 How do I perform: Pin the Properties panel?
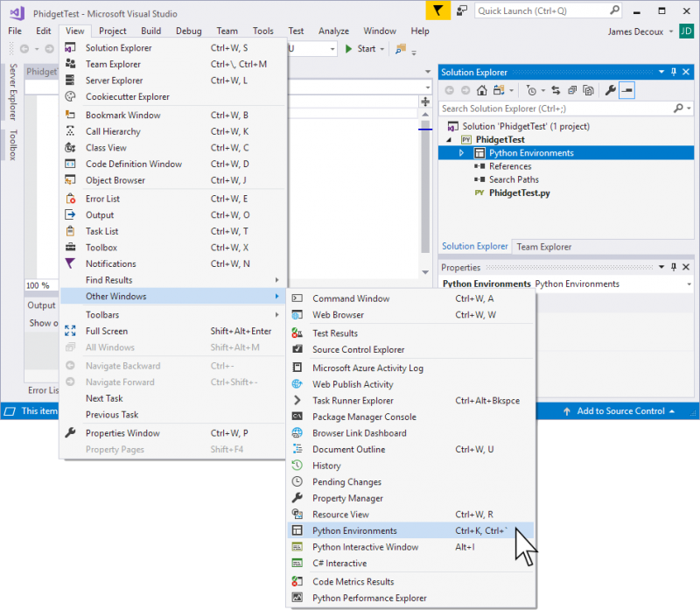tap(674, 267)
